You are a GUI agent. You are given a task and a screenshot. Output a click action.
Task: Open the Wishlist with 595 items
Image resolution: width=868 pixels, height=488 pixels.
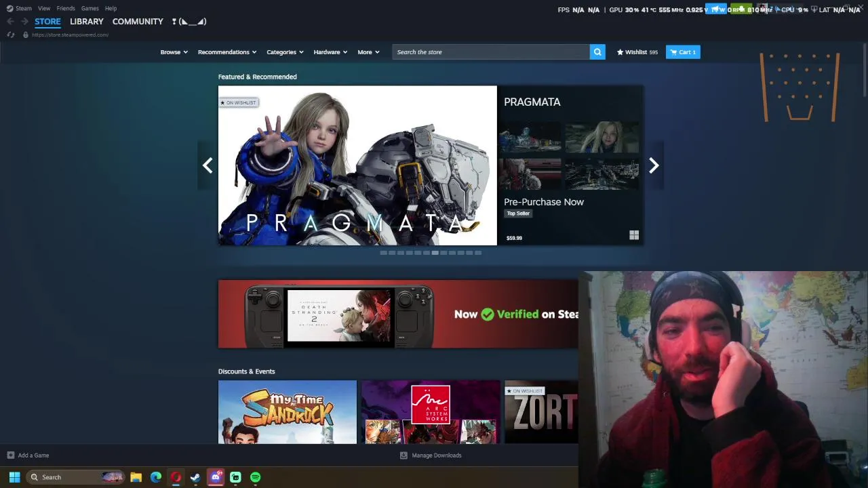coord(637,52)
